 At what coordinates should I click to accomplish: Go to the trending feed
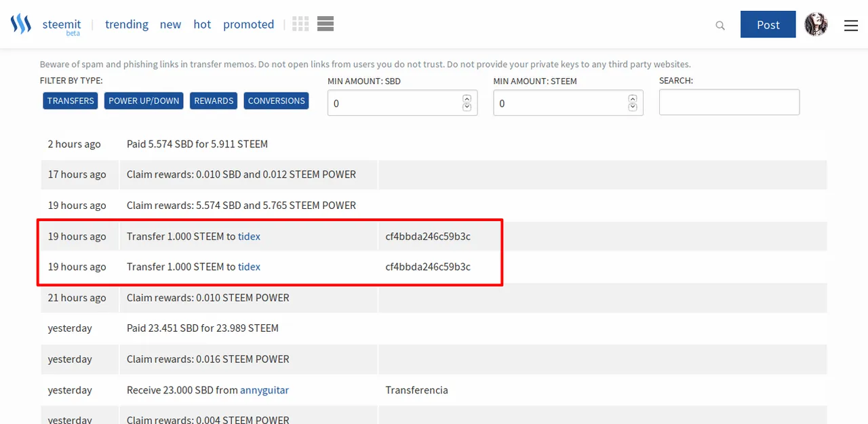tap(127, 24)
